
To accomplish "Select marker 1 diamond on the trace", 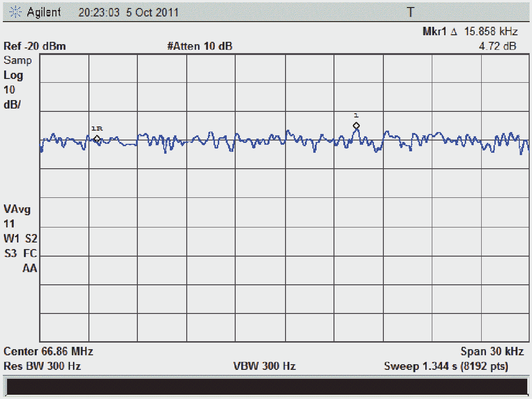I will (x=356, y=126).
